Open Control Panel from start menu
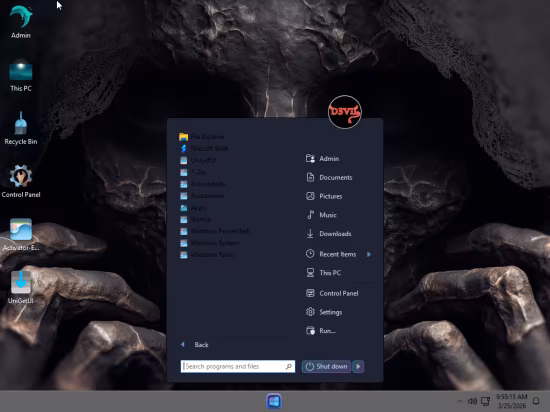This screenshot has height=412, width=550. coord(331,293)
